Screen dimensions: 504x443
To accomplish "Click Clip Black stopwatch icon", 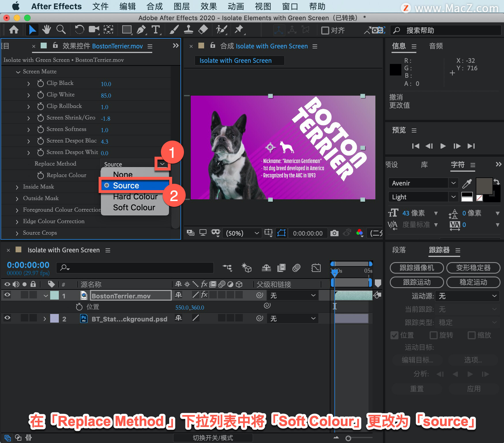I will (41, 83).
